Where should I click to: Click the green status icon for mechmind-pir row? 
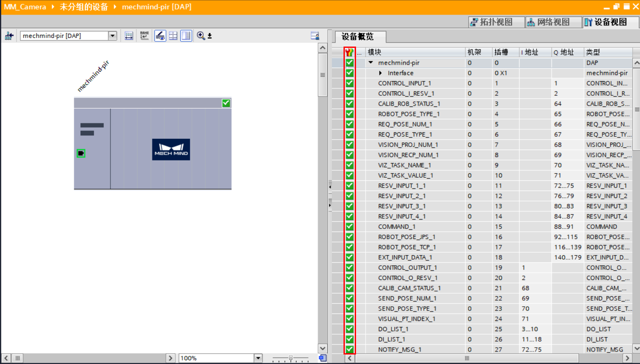(350, 63)
